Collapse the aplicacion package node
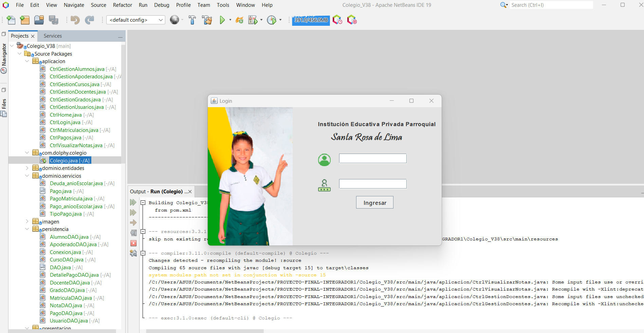 point(27,61)
